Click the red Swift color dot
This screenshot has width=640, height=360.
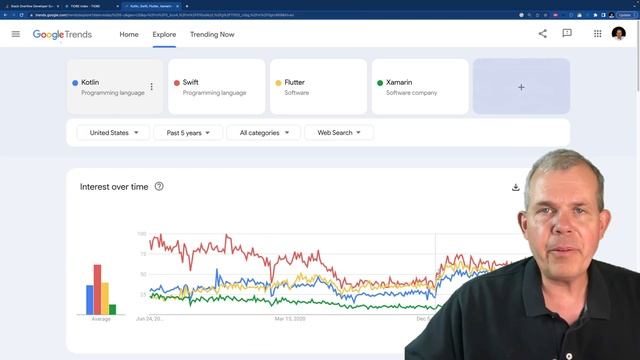click(177, 83)
